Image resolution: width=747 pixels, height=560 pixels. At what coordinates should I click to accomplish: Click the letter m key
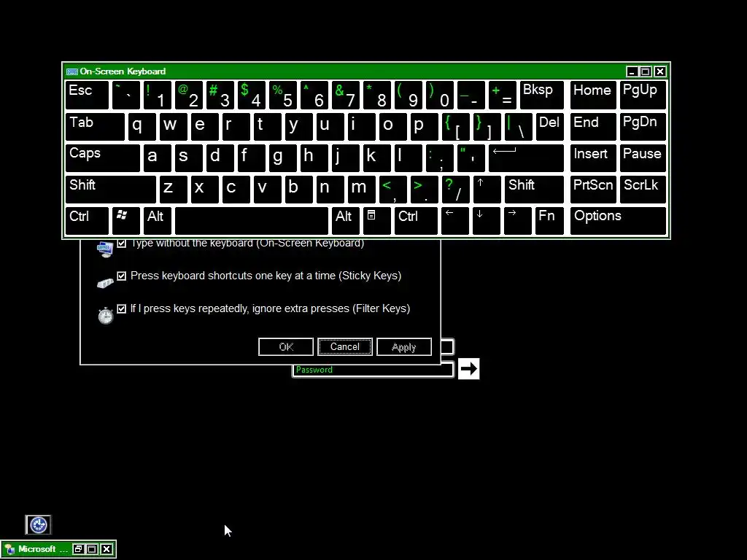(361, 189)
